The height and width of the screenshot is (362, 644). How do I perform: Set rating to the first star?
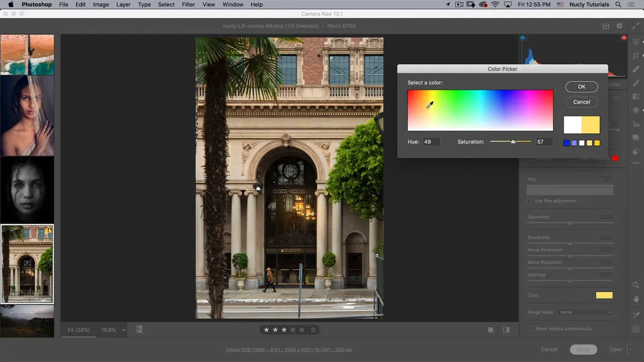[x=266, y=329]
